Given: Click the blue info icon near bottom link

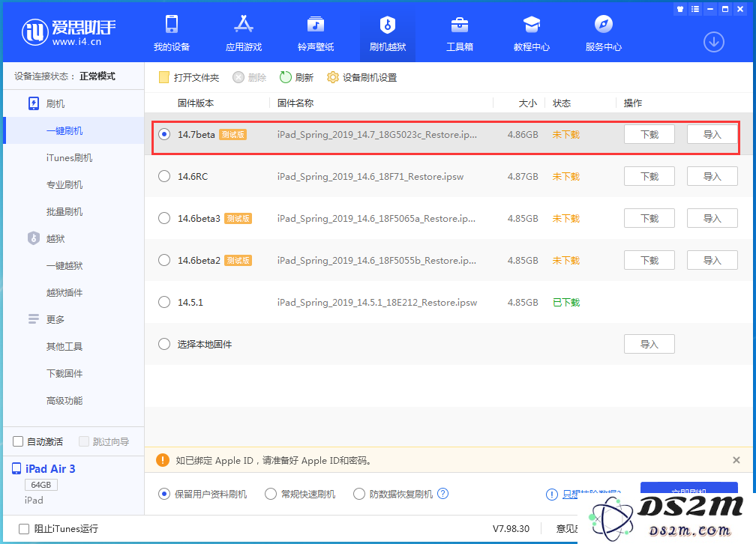Looking at the screenshot, I should coord(551,495).
